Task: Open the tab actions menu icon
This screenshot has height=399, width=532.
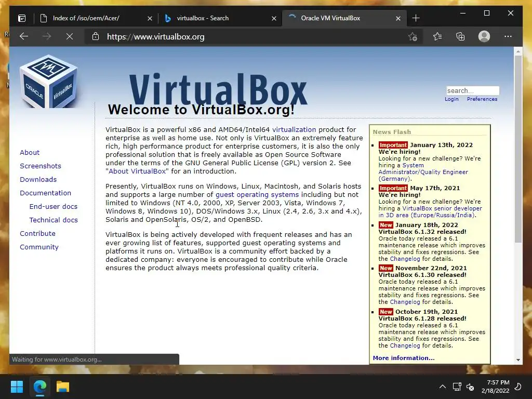Action: [x=22, y=18]
